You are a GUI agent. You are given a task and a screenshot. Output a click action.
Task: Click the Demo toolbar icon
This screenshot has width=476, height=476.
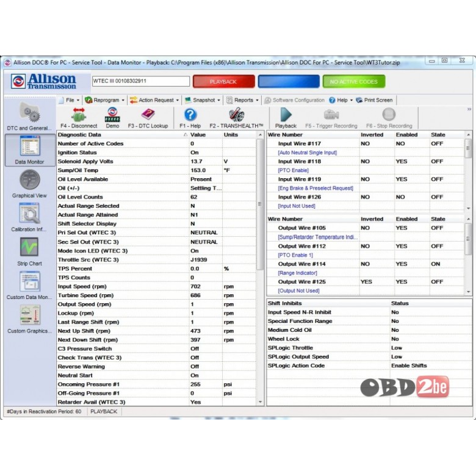tap(112, 115)
